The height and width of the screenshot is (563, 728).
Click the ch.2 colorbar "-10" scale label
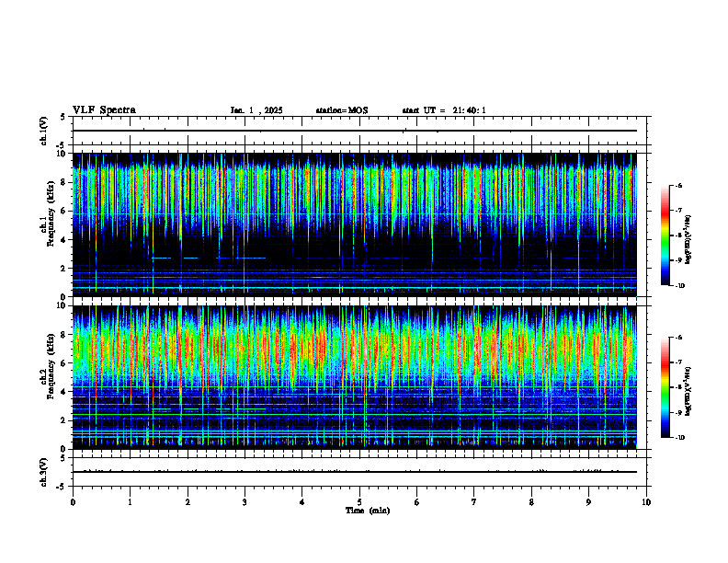coord(680,438)
